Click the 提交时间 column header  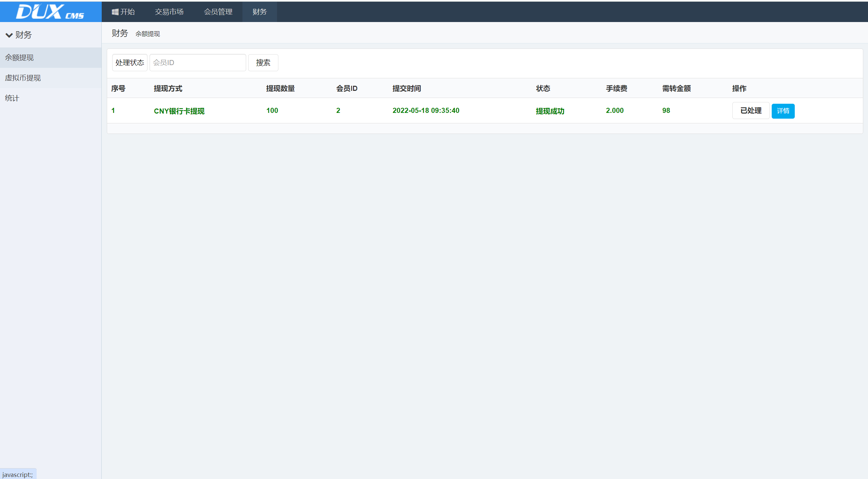coord(407,88)
